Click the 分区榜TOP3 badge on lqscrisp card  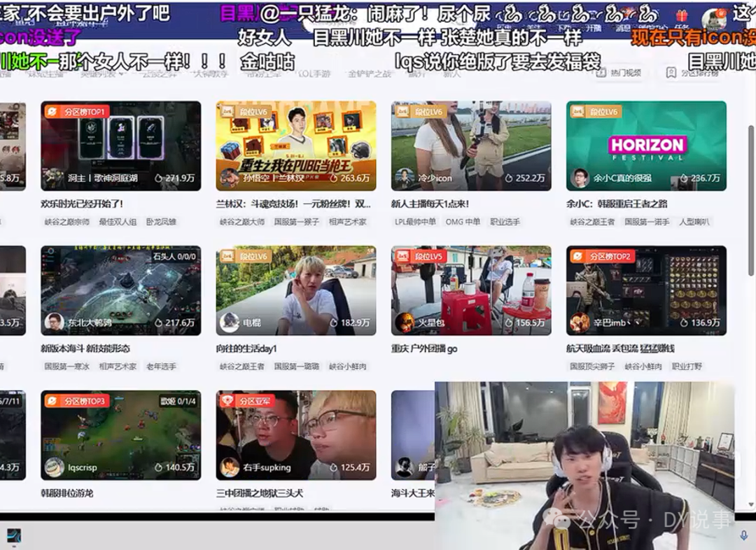pyautogui.click(x=76, y=401)
